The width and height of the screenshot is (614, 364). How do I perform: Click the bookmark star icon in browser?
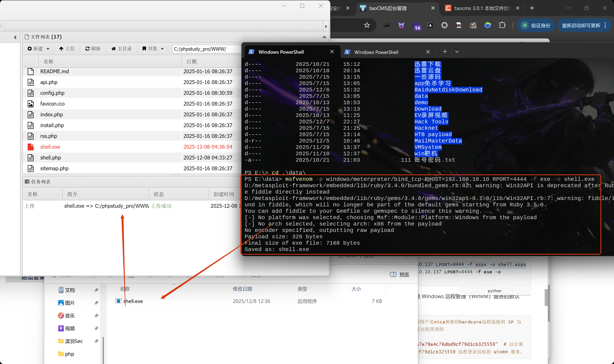pyautogui.click(x=367, y=25)
